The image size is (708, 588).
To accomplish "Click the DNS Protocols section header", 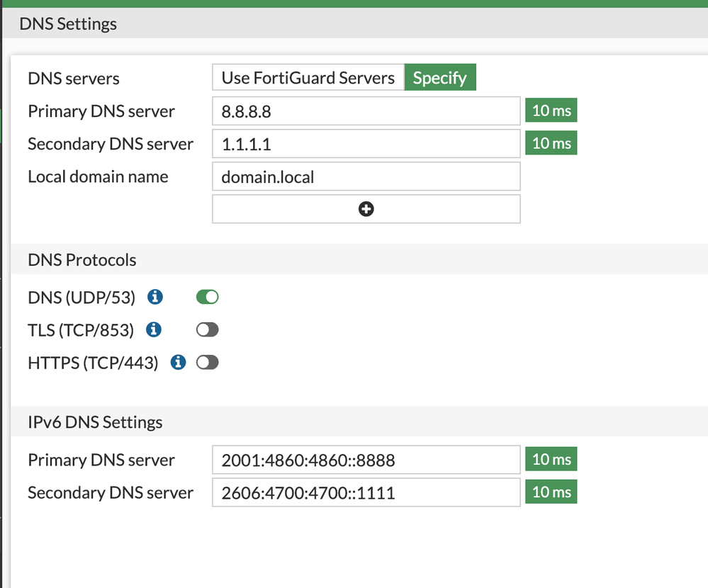I will point(82,260).
